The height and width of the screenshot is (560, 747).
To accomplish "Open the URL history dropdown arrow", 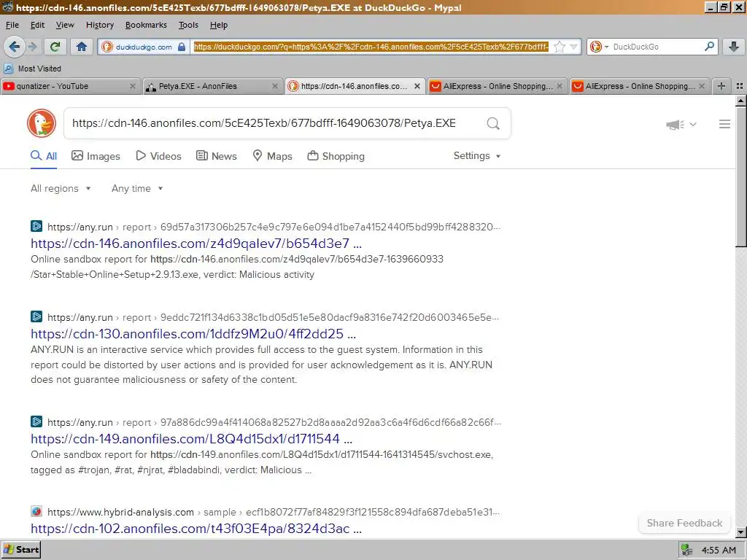I will coord(573,47).
